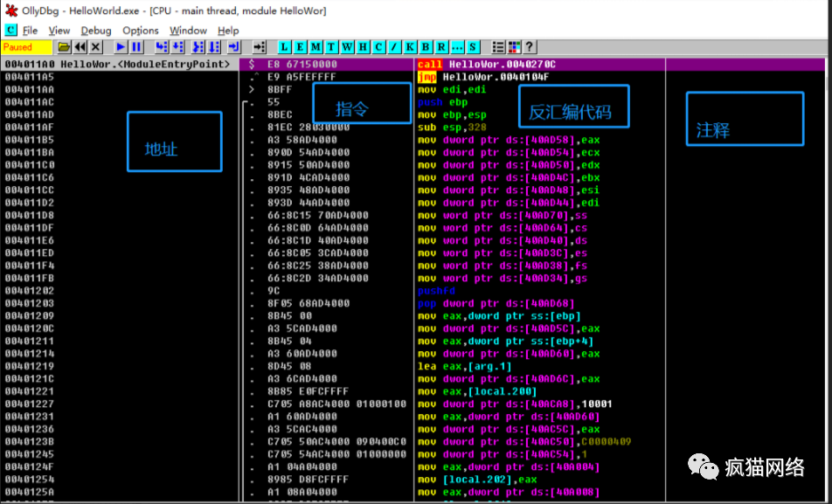Click the push ebp instruction
832x504 pixels.
(x=442, y=102)
